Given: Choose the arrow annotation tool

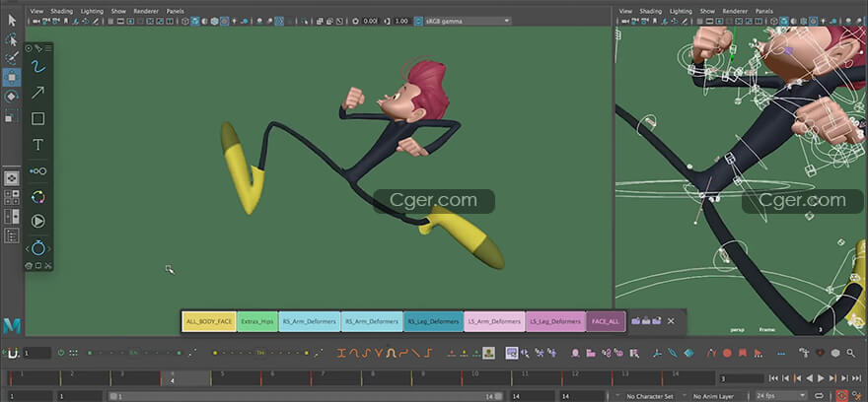Looking at the screenshot, I should point(37,93).
